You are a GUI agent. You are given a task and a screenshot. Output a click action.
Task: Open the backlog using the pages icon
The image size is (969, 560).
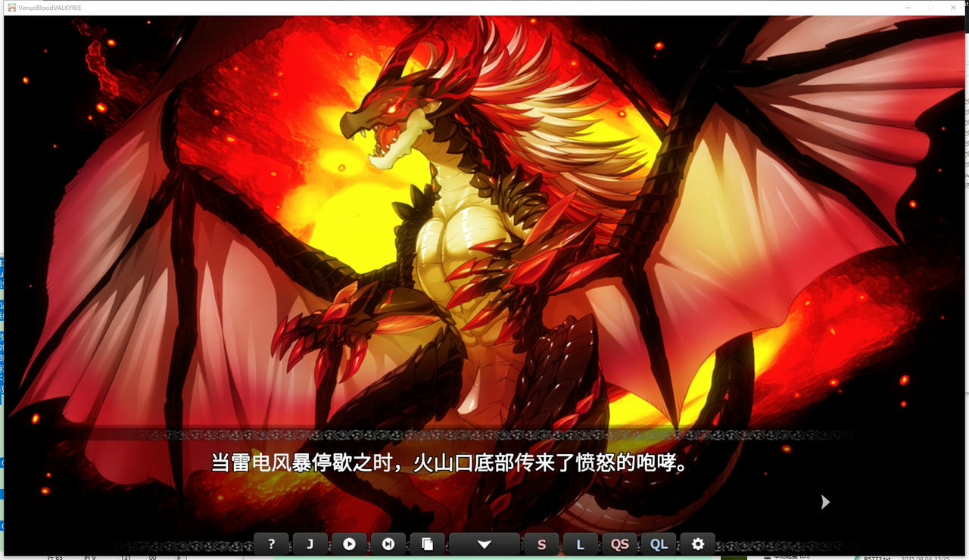427,543
